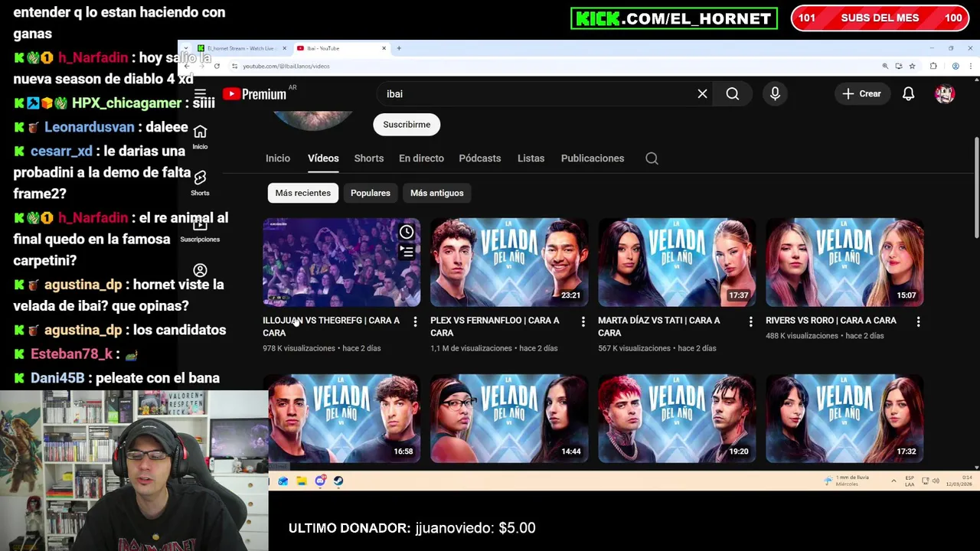Open Discord from the taskbar
The height and width of the screenshot is (551, 980).
pos(320,481)
